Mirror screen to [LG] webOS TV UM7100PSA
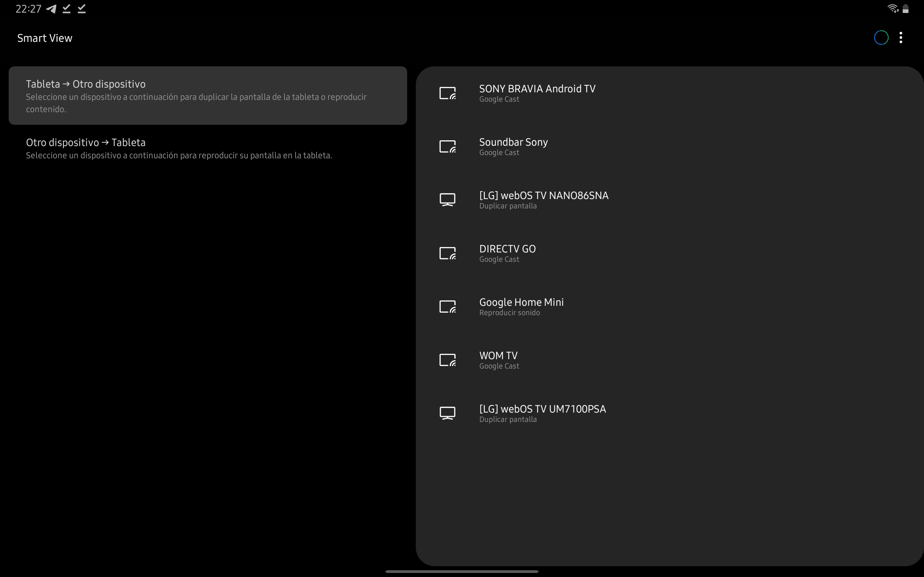Screen dimensions: 924x577 (x=542, y=413)
